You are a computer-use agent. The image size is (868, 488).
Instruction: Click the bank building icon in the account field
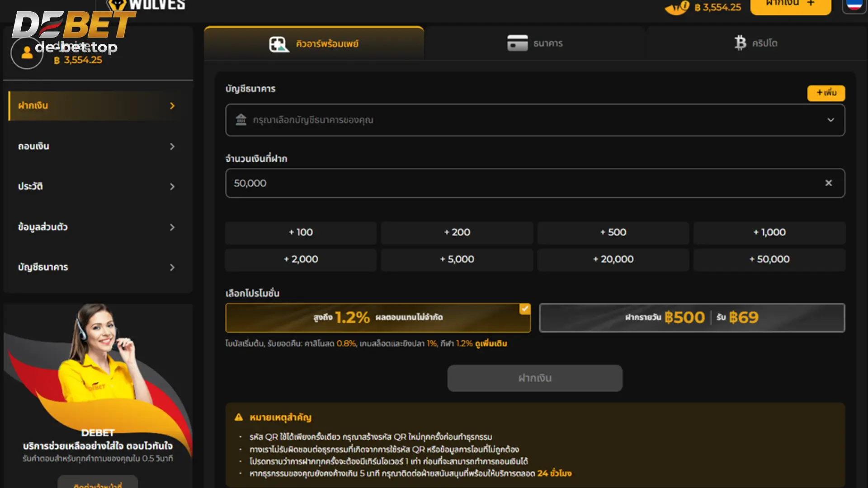241,120
